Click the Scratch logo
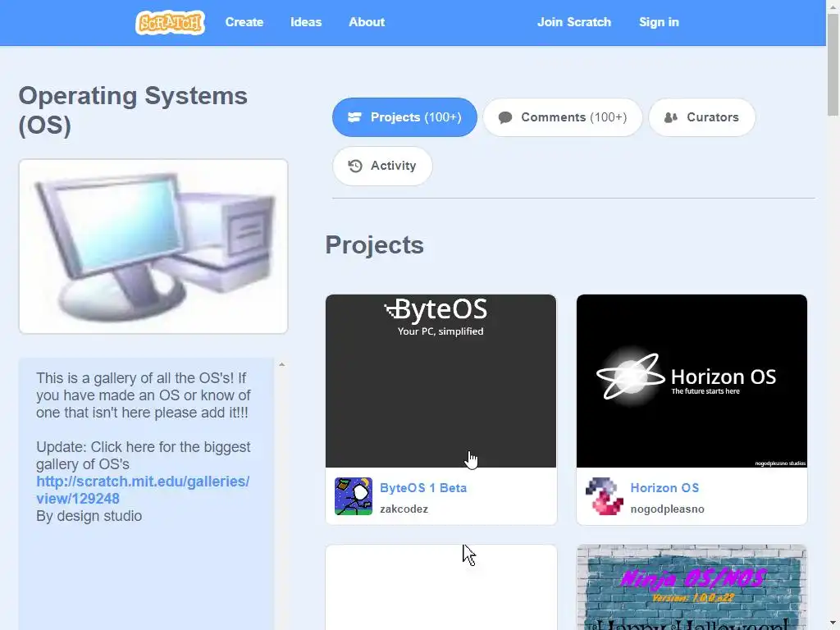This screenshot has width=840, height=630. (x=170, y=22)
